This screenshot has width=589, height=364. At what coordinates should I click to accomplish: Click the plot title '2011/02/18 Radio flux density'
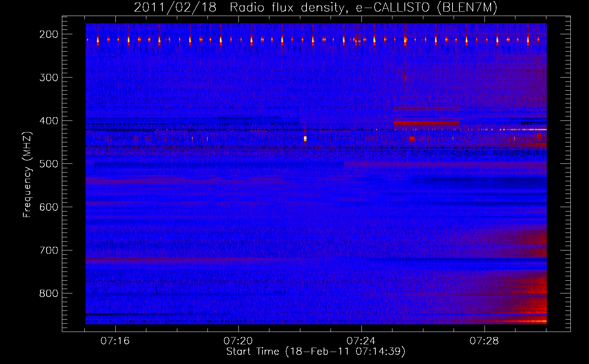316,8
